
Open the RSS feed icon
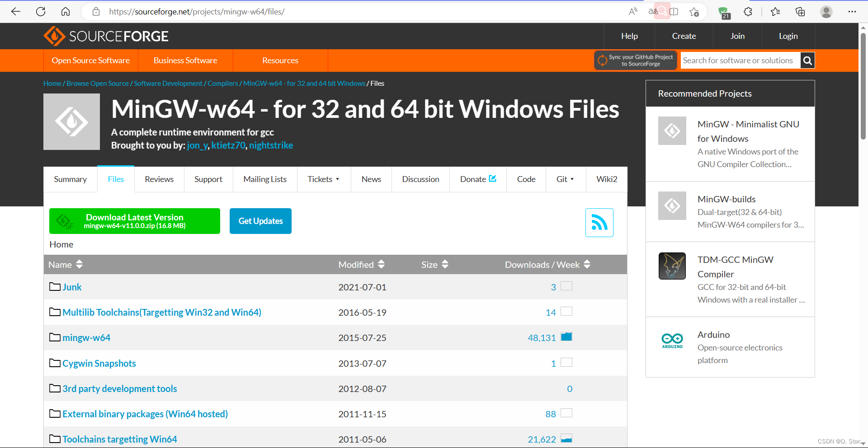point(599,223)
